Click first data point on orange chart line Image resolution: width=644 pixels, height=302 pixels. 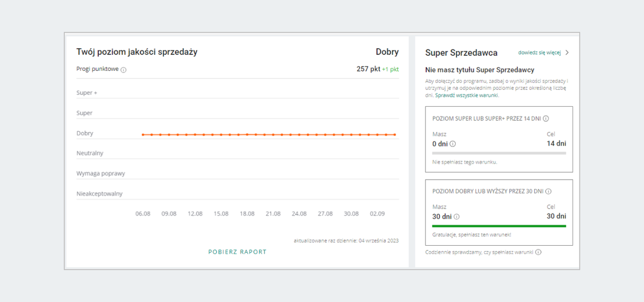tap(143, 135)
